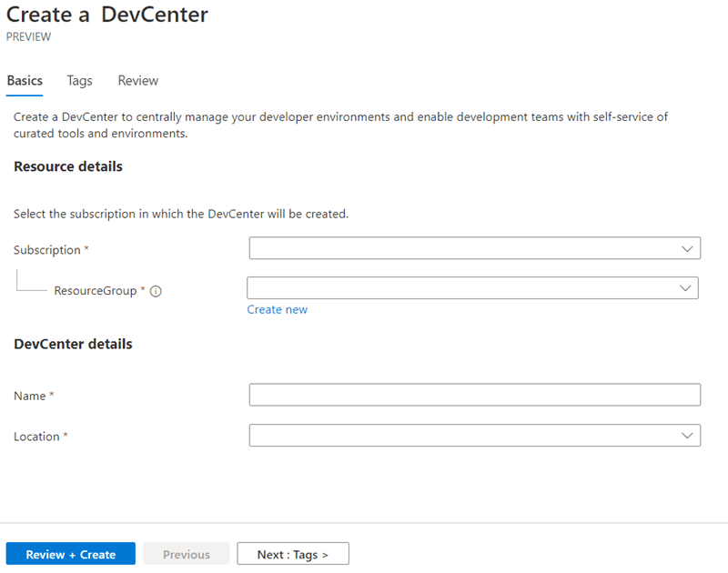Follow the Create new link
The width and height of the screenshot is (728, 573).
278,309
